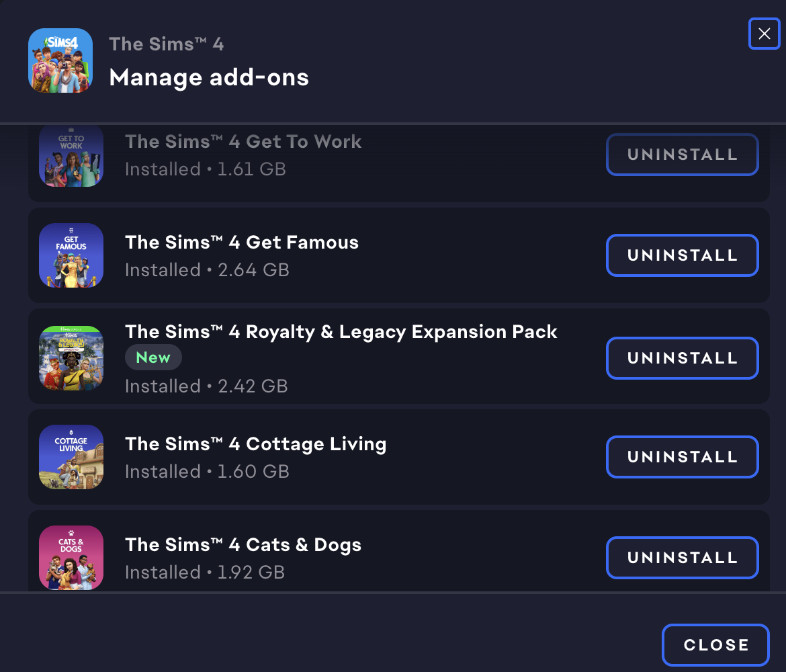Screen dimensions: 786x672
Task: Close the dialog with the X icon
Action: (764, 34)
